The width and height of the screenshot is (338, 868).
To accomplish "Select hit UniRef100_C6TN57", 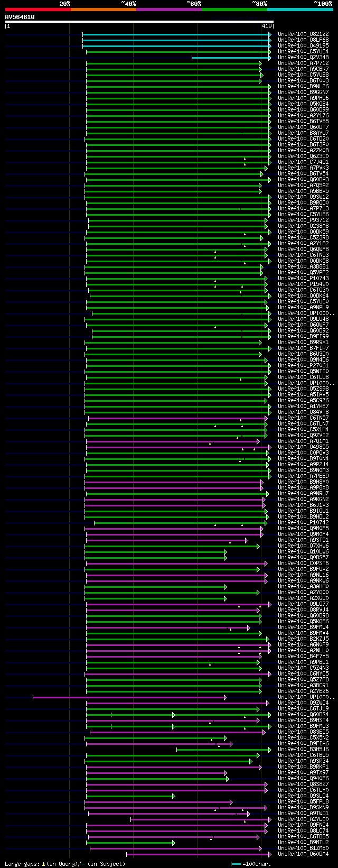I will [303, 418].
